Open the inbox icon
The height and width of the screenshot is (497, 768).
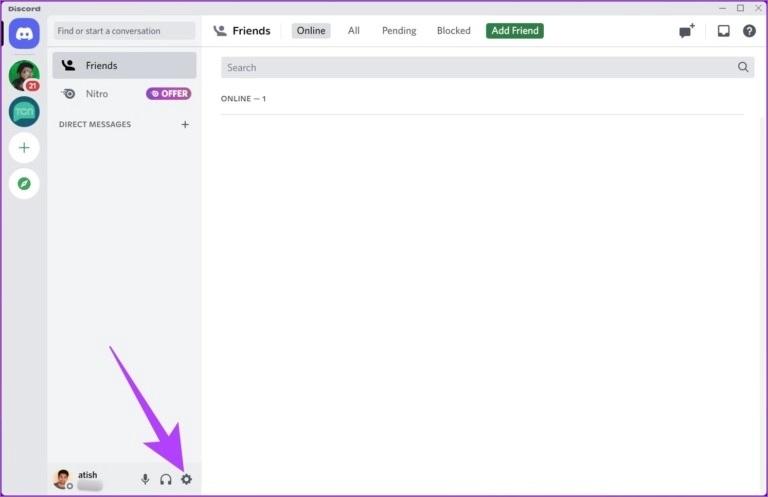point(723,31)
